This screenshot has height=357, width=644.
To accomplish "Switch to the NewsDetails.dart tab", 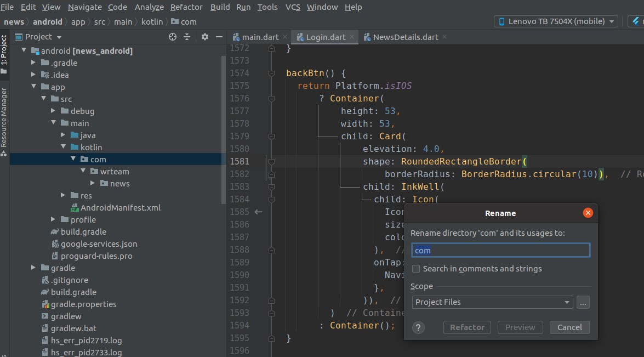I will pos(405,37).
